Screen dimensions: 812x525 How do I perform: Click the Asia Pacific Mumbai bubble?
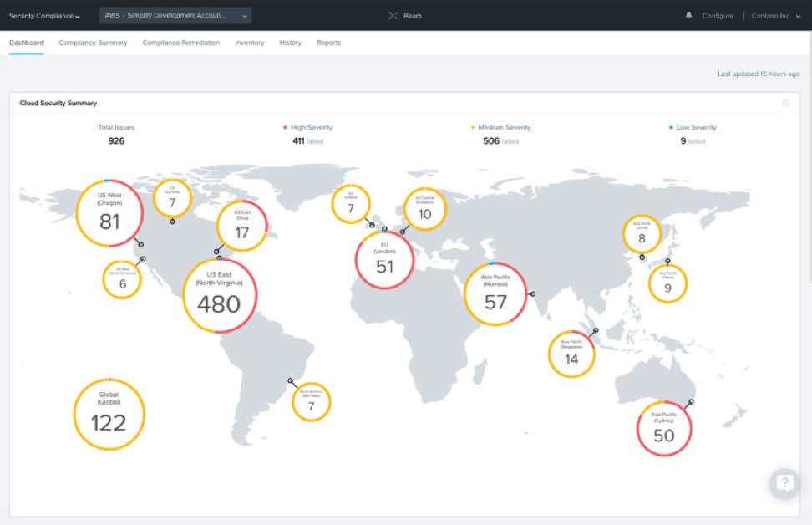pyautogui.click(x=495, y=294)
